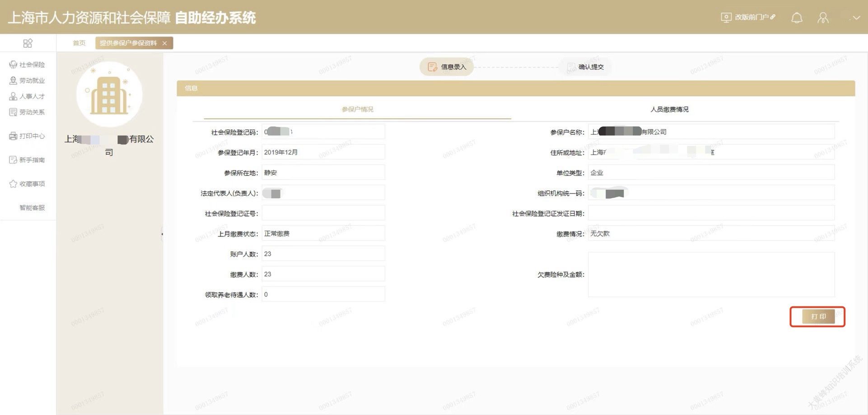Go to 打印中心 in the sidebar
This screenshot has width=868, height=415.
(x=27, y=136)
